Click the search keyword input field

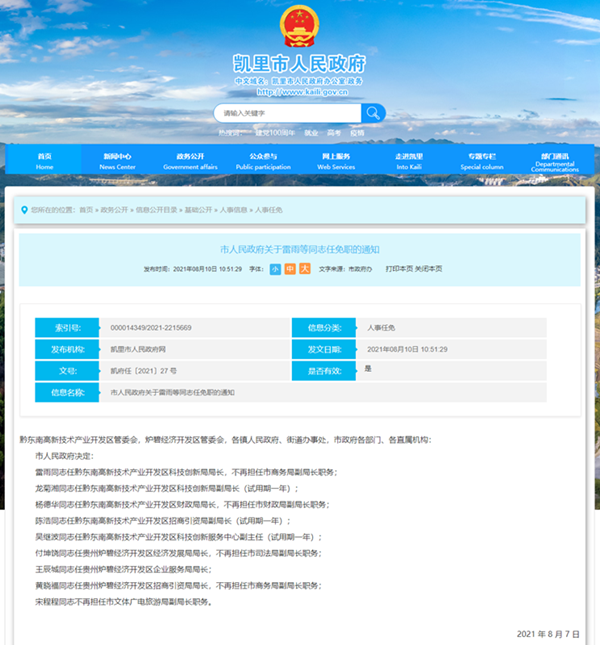tap(287, 113)
